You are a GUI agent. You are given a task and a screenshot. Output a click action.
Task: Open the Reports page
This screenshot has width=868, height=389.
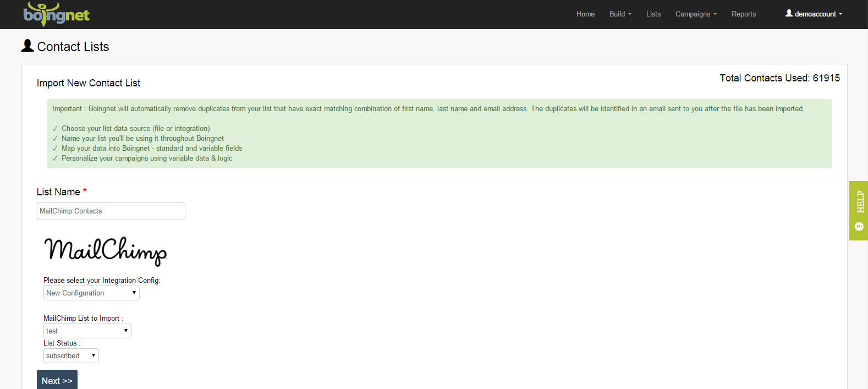pyautogui.click(x=744, y=14)
